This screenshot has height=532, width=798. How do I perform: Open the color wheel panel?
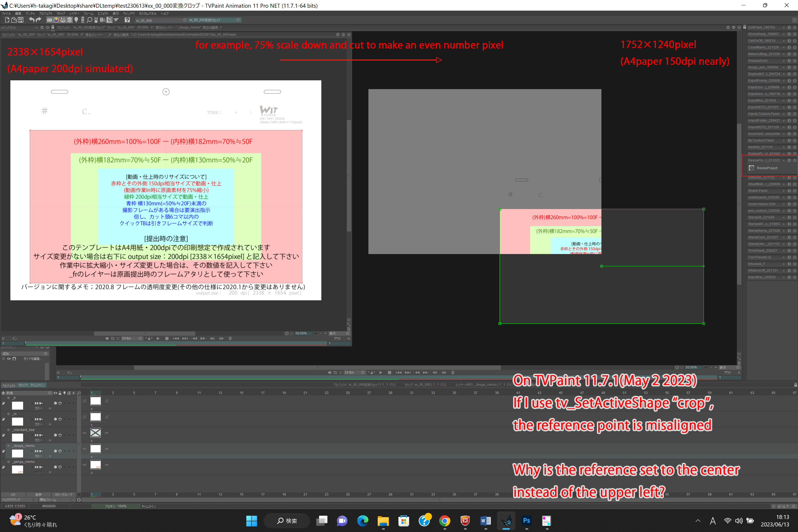click(x=56, y=20)
